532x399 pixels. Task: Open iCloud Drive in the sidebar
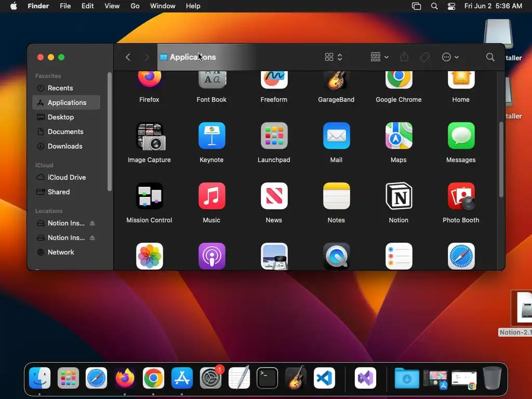pyautogui.click(x=66, y=178)
